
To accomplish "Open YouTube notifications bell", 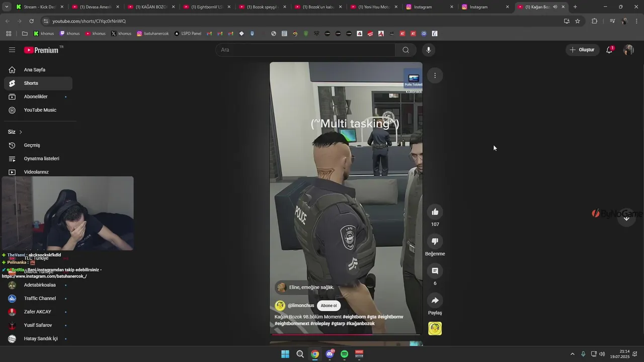I will point(609,50).
